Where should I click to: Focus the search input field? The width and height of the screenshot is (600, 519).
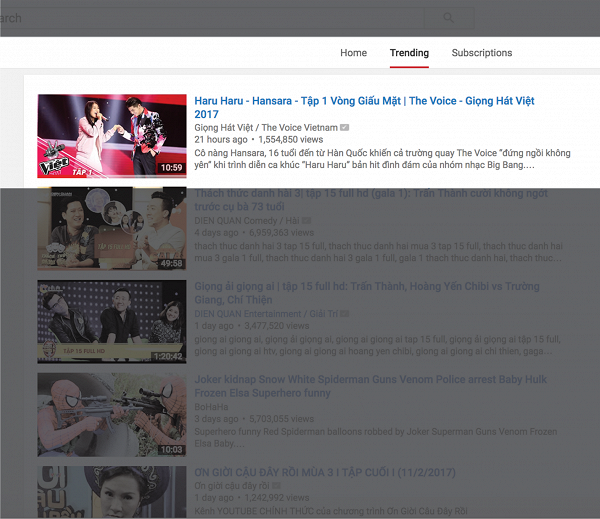[x=200, y=17]
